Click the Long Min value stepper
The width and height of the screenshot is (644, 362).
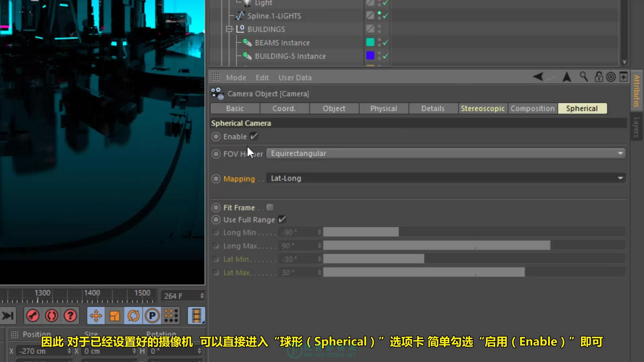319,232
